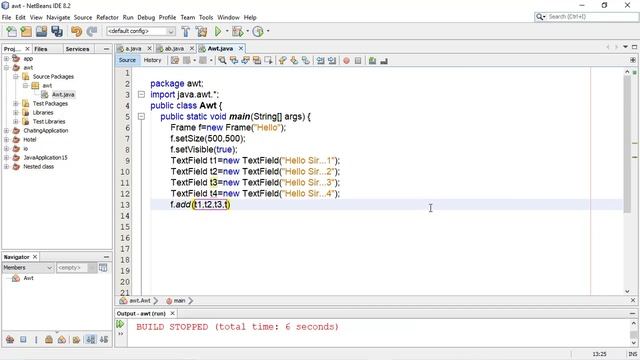Image resolution: width=640 pixels, height=360 pixels.
Task: Switch to the Source view button
Action: (x=127, y=60)
